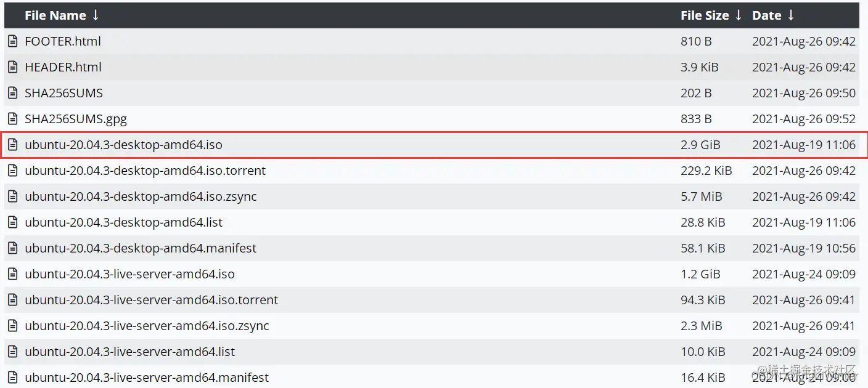Click file icon beside desktop-amd64.list
868x388 pixels.
(x=12, y=222)
